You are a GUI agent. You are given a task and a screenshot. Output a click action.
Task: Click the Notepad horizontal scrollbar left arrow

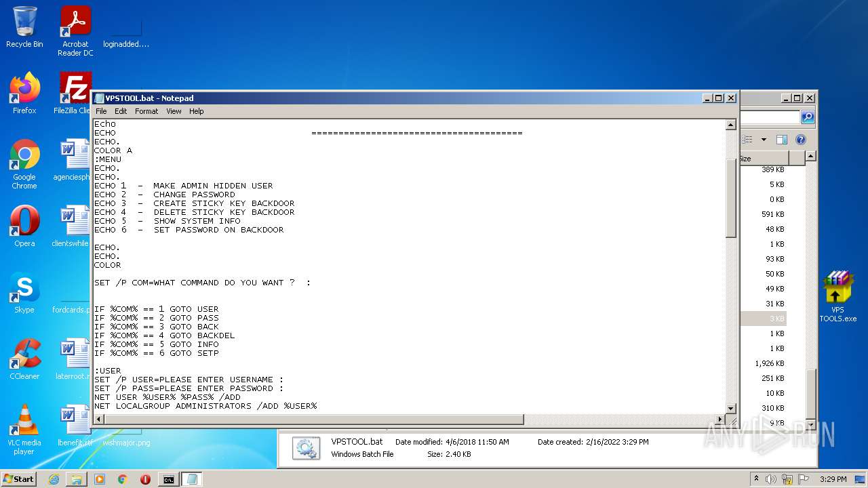99,420
